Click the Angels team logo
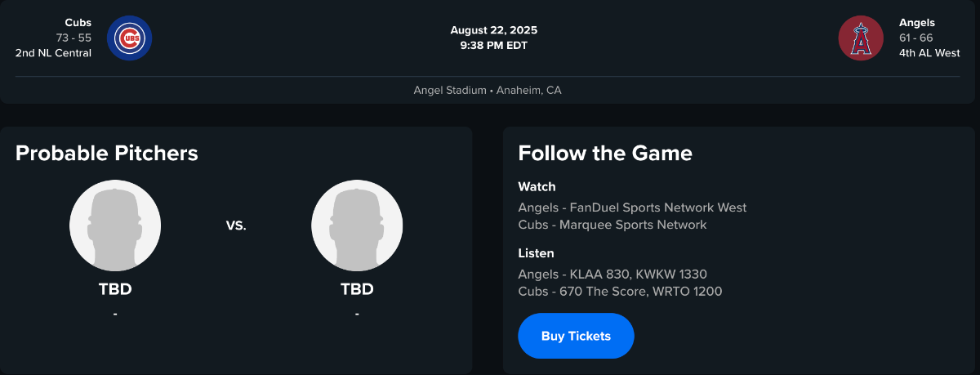 click(861, 38)
